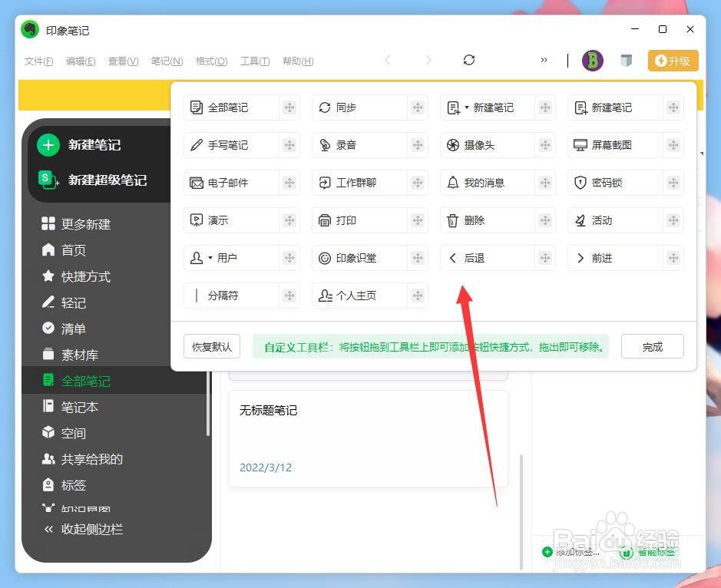The image size is (721, 588).
Task: Open 素材库 library in the sidebar
Action: 70,355
